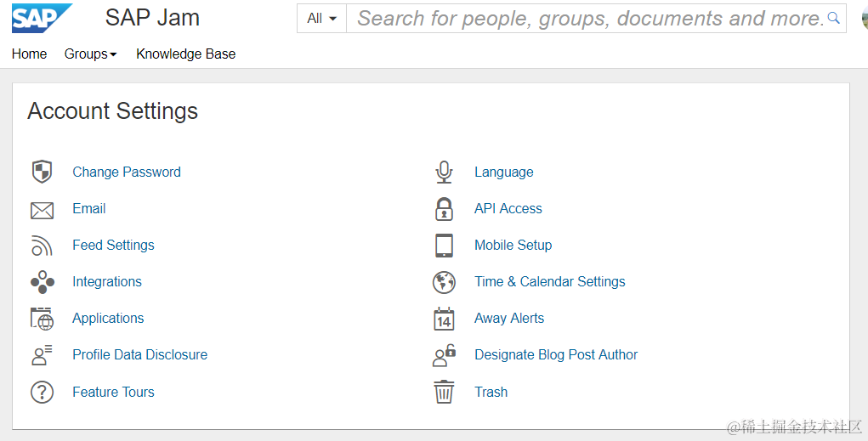
Task: Open the Profile Data Disclosure link
Action: [139, 354]
